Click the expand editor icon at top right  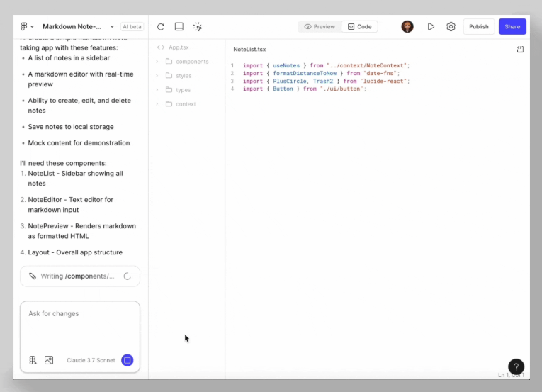point(520,50)
